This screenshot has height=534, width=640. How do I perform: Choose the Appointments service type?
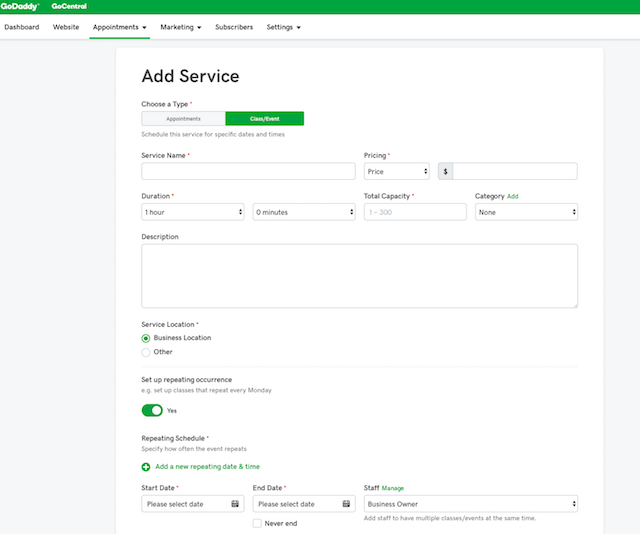point(183,119)
